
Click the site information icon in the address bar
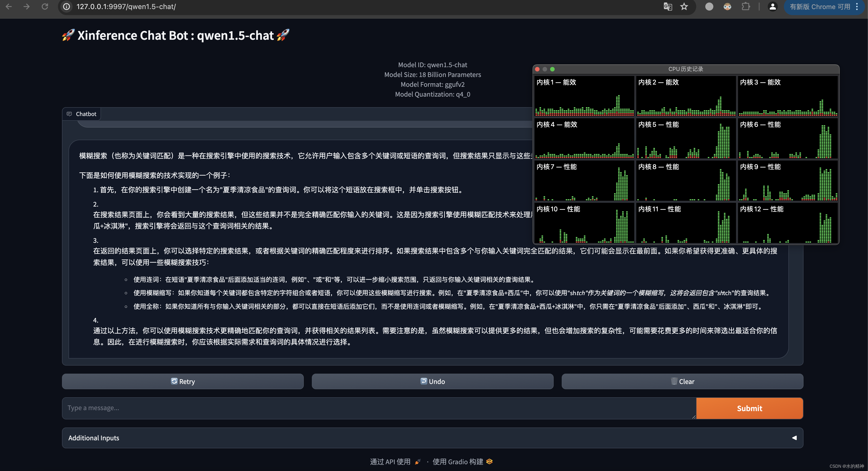pyautogui.click(x=66, y=6)
